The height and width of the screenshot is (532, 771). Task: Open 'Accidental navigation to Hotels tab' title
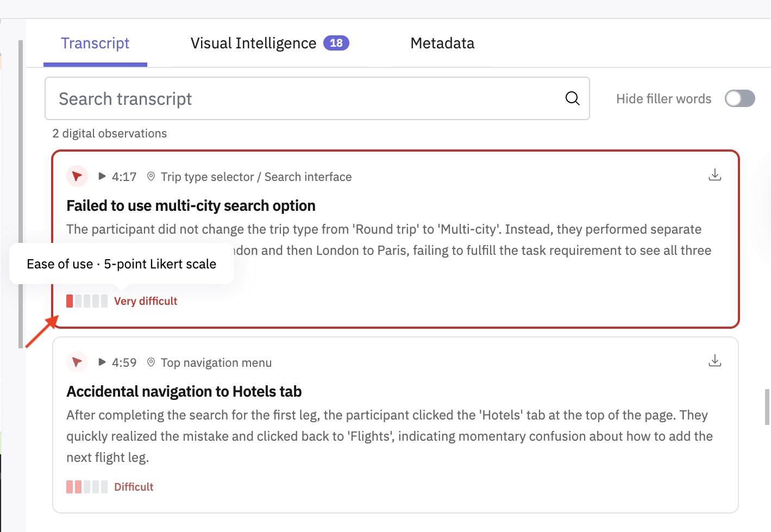pyautogui.click(x=184, y=392)
